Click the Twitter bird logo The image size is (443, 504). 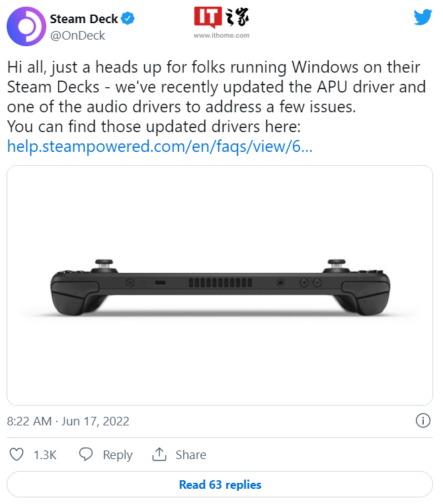(422, 18)
